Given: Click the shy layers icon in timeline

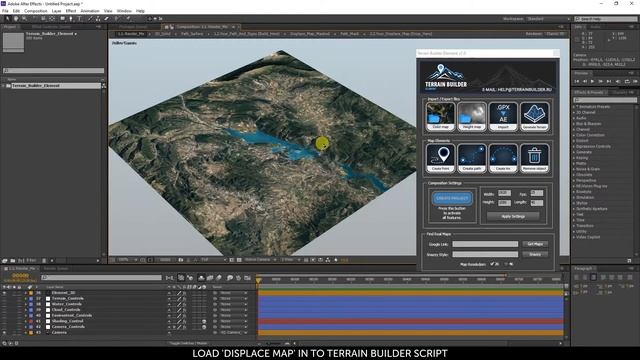Looking at the screenshot, I should click(201, 278).
